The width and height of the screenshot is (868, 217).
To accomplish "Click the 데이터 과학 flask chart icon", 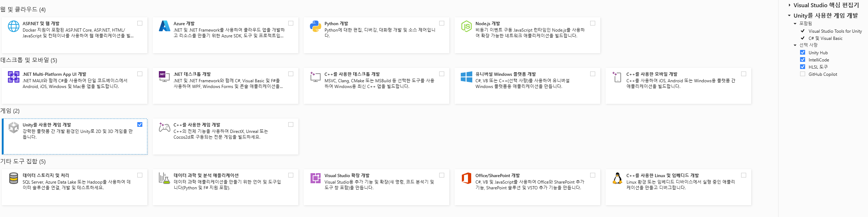I will pos(165,178).
